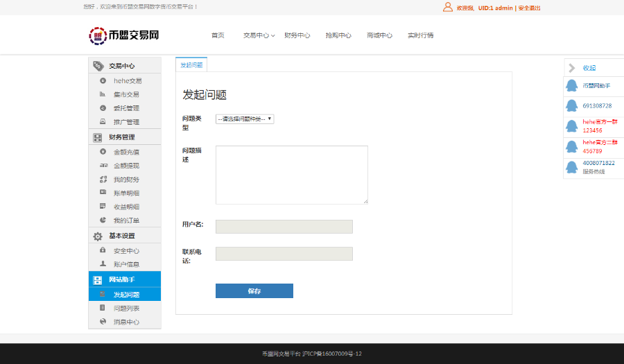Open the 问题类型 dropdown
This screenshot has height=364, width=624.
point(245,119)
